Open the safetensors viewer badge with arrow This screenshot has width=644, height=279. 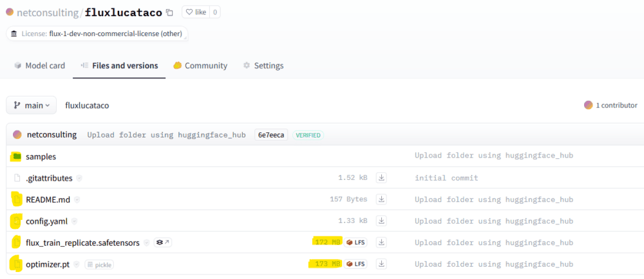coord(163,242)
